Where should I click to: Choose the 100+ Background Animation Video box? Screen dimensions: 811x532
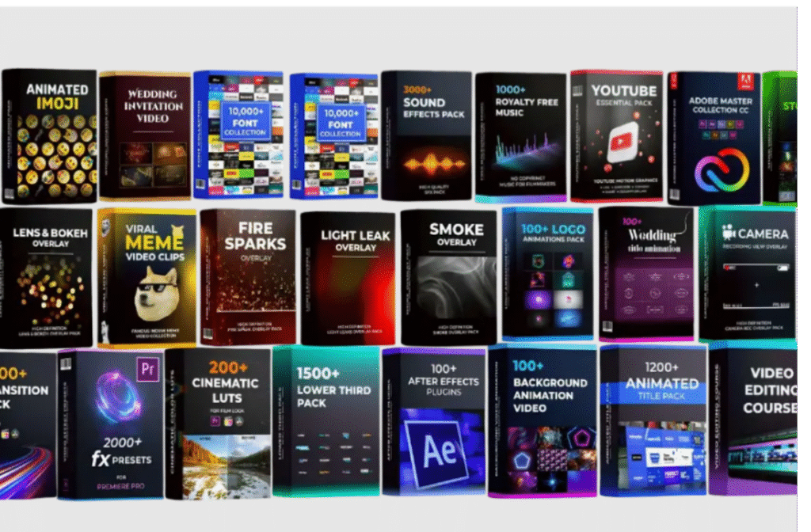pyautogui.click(x=543, y=421)
